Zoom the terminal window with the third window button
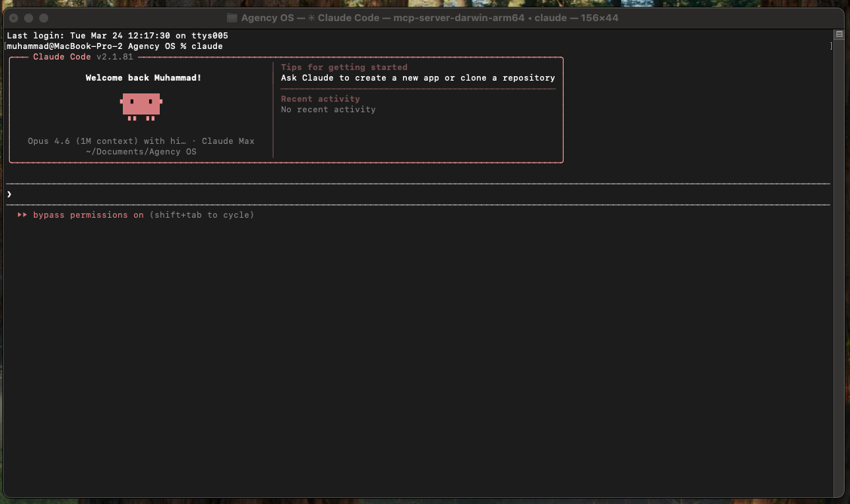This screenshot has height=504, width=850. pos(44,17)
